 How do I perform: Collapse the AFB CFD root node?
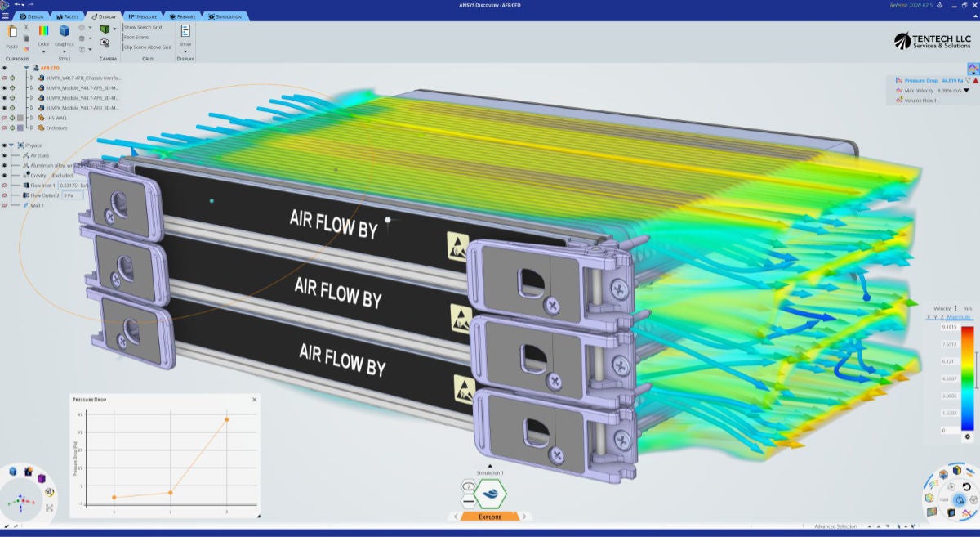[x=26, y=68]
